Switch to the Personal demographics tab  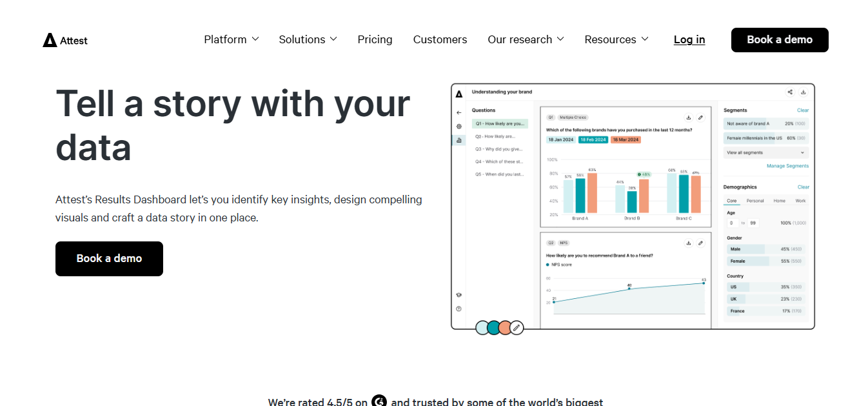coord(755,200)
